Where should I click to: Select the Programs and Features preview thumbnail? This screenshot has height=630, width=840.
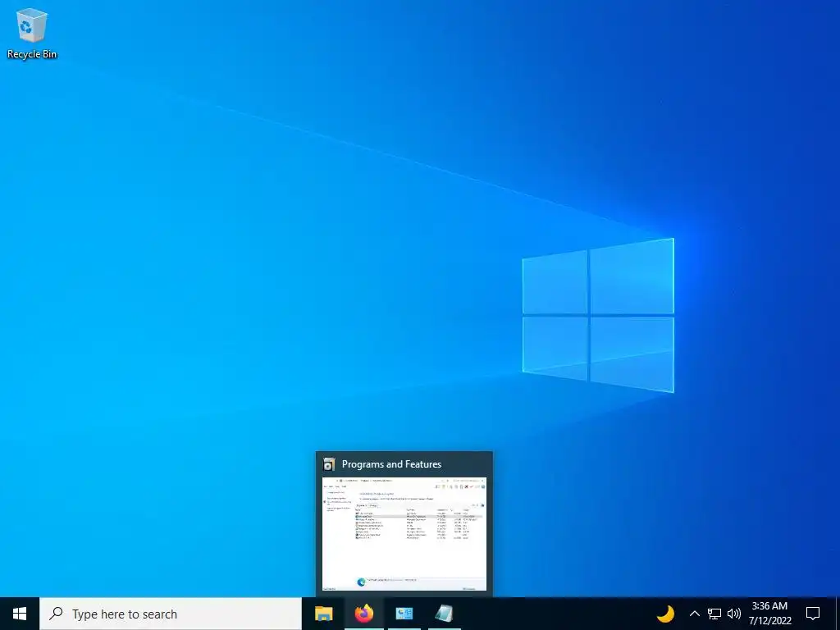tap(404, 534)
